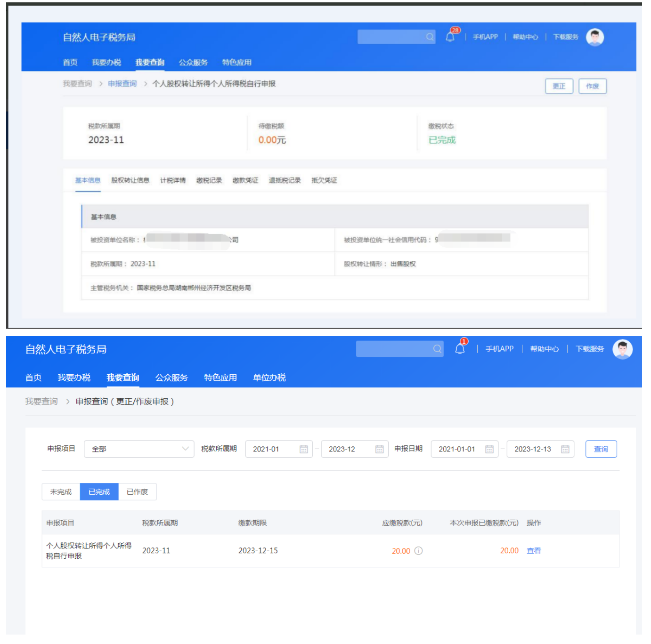
Task: Click the 查询 button
Action: (x=601, y=449)
